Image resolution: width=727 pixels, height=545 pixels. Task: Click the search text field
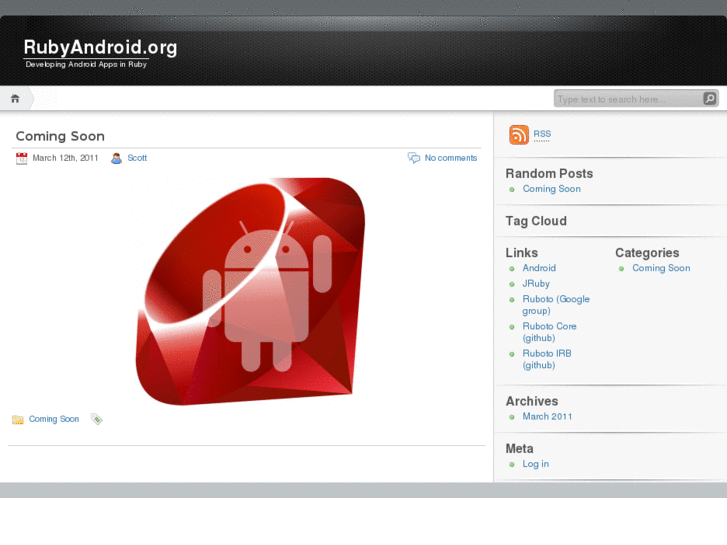tap(629, 99)
